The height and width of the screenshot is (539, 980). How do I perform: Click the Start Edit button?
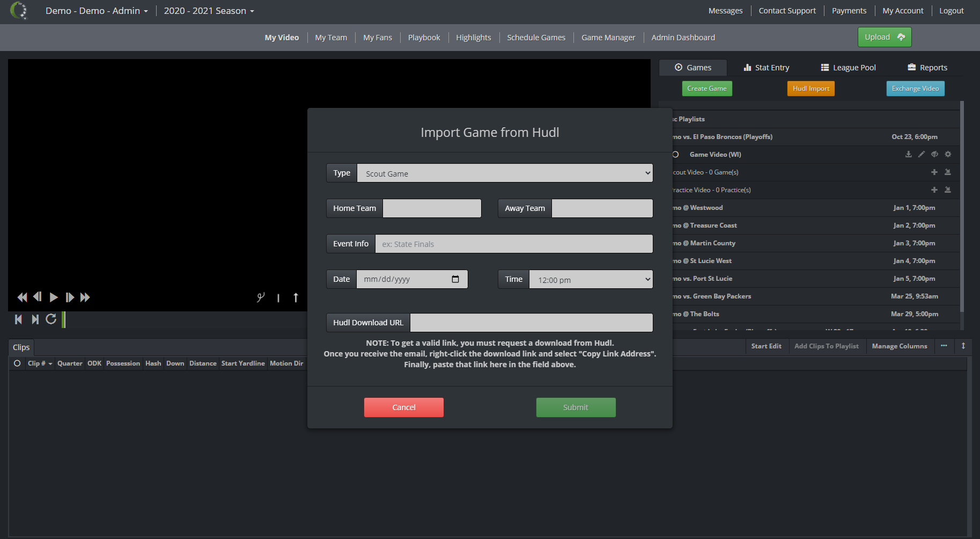tap(767, 346)
